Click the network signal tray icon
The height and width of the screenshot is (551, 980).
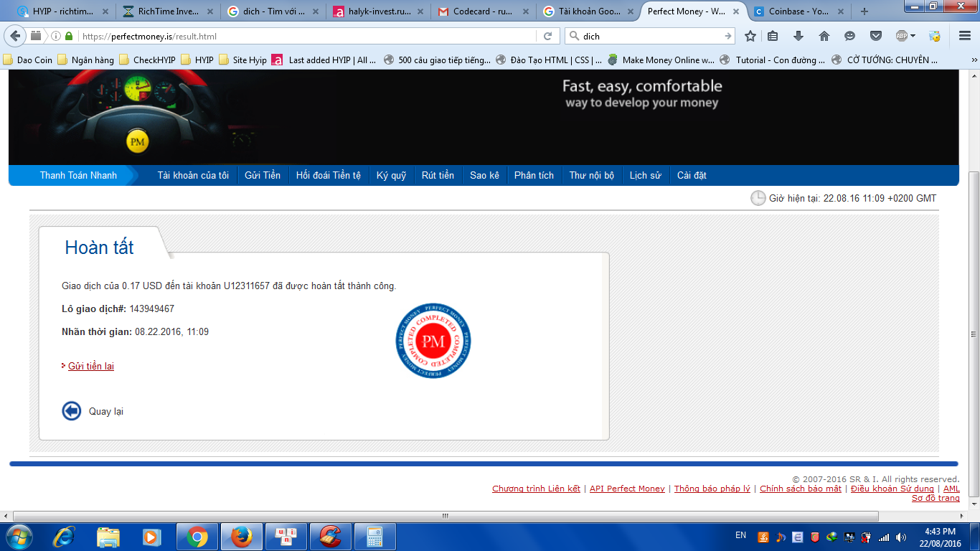coord(884,537)
